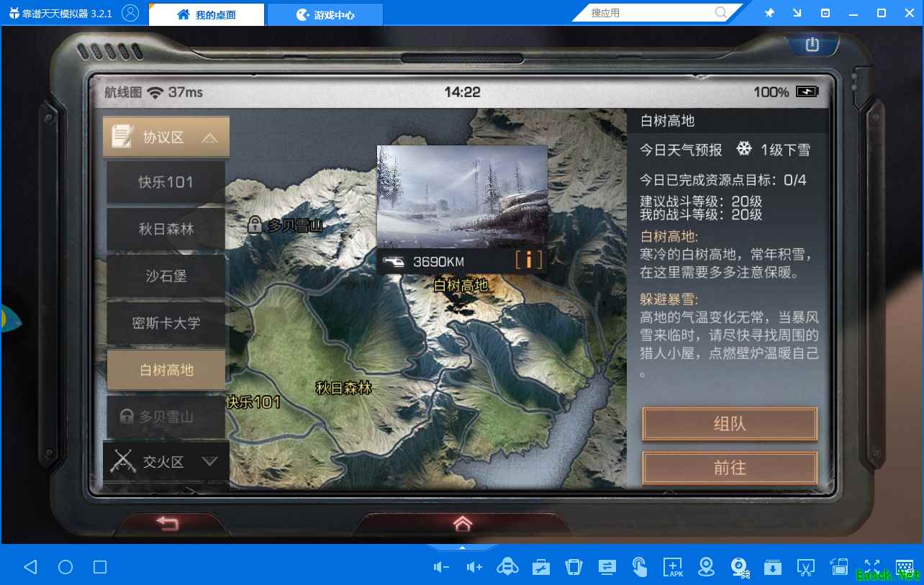Expand the 交火区 section
This screenshot has width=924, height=585.
pyautogui.click(x=166, y=462)
